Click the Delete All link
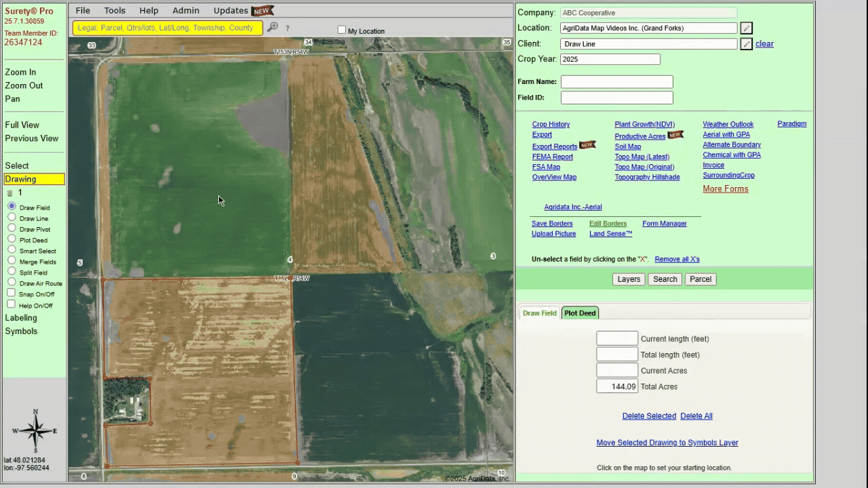This screenshot has height=488, width=868. pos(696,415)
